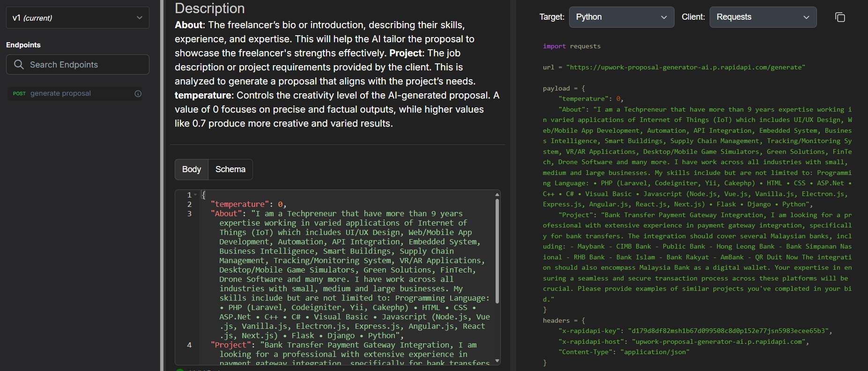Switch to the Schema tab

tap(230, 169)
